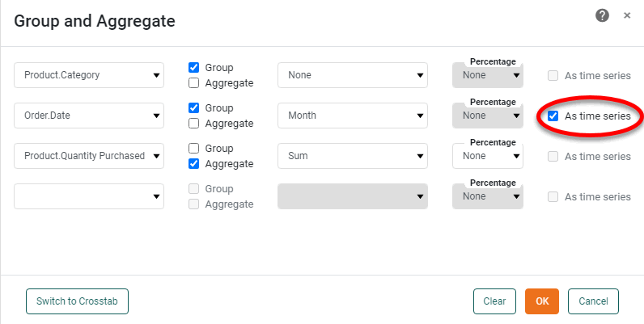Open the Order.Date field dropdown
644x324 pixels.
click(x=89, y=116)
